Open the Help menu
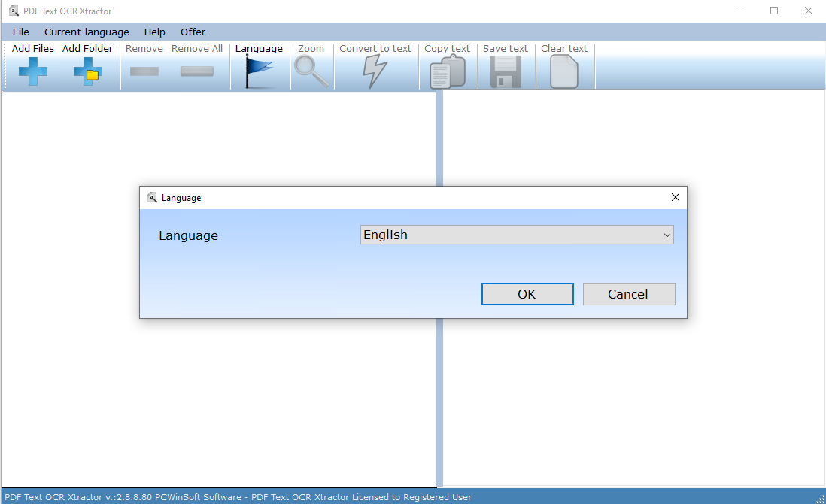826x504 pixels. (x=155, y=32)
